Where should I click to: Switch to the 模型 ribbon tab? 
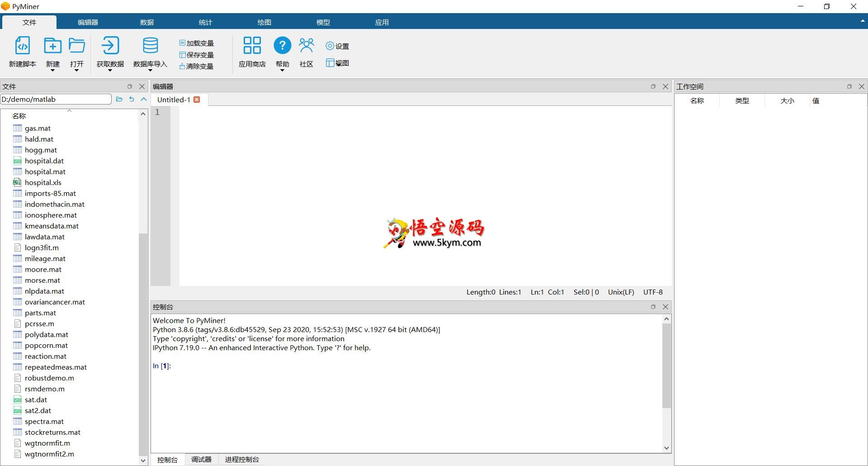[x=323, y=22]
